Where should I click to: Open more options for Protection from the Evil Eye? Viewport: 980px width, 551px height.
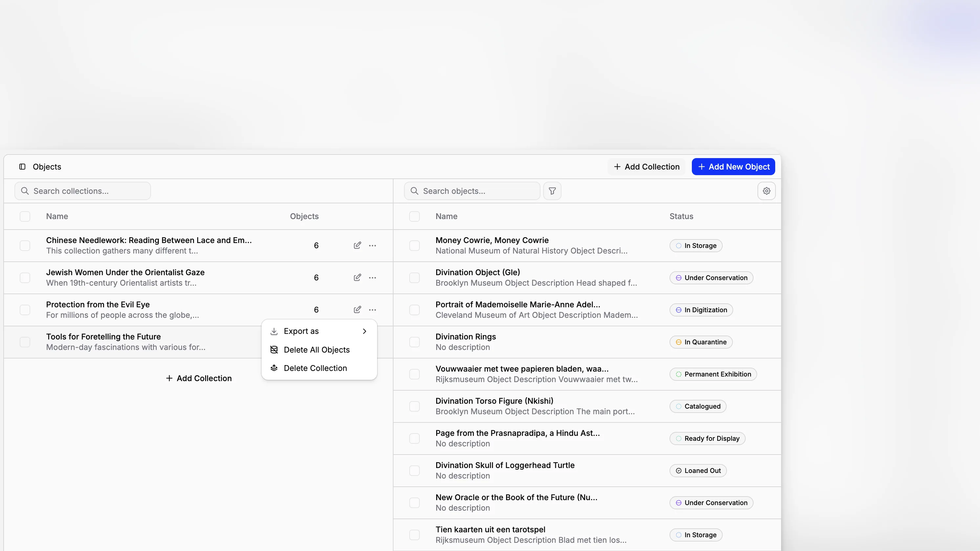tap(373, 310)
